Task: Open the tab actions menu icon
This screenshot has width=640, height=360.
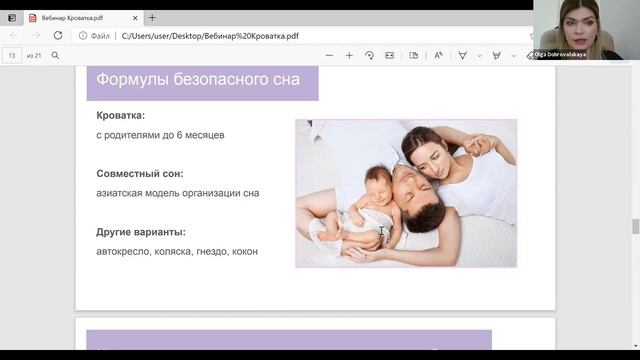Action: click(12, 18)
